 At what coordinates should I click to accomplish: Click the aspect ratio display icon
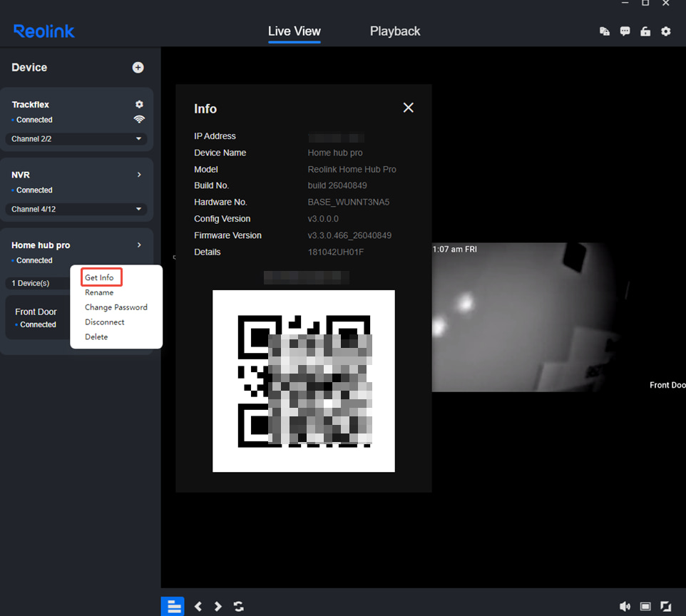click(x=645, y=606)
